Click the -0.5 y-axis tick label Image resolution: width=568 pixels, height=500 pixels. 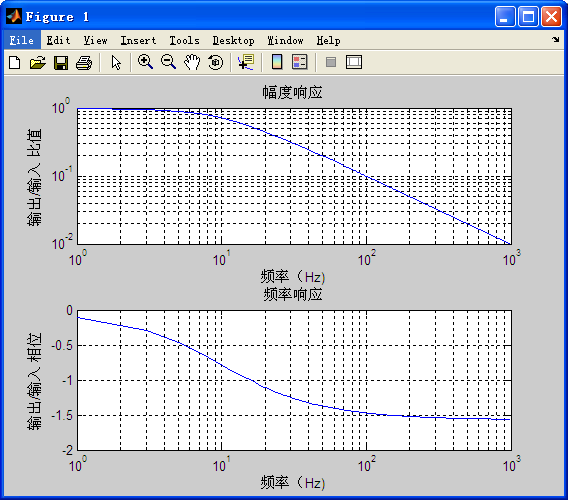[62, 345]
